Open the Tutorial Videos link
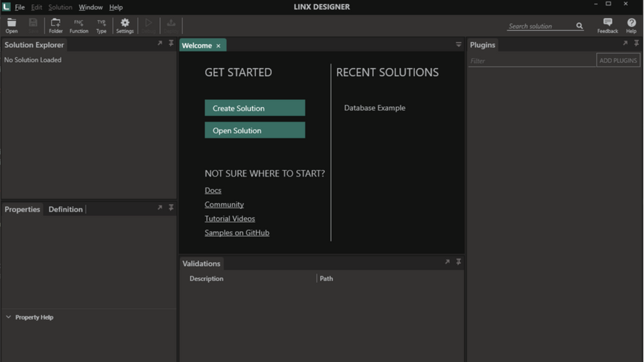Screen dimensions: 644x362 tap(229, 219)
